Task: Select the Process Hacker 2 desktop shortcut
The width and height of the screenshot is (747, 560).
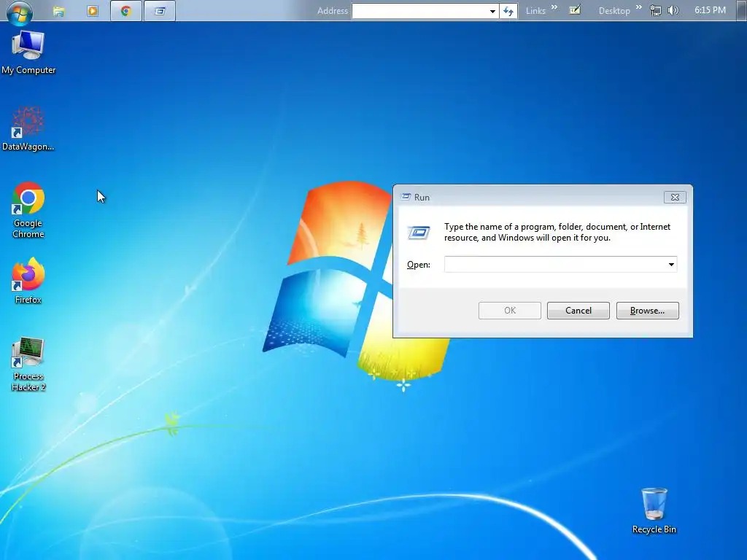Action: point(28,365)
